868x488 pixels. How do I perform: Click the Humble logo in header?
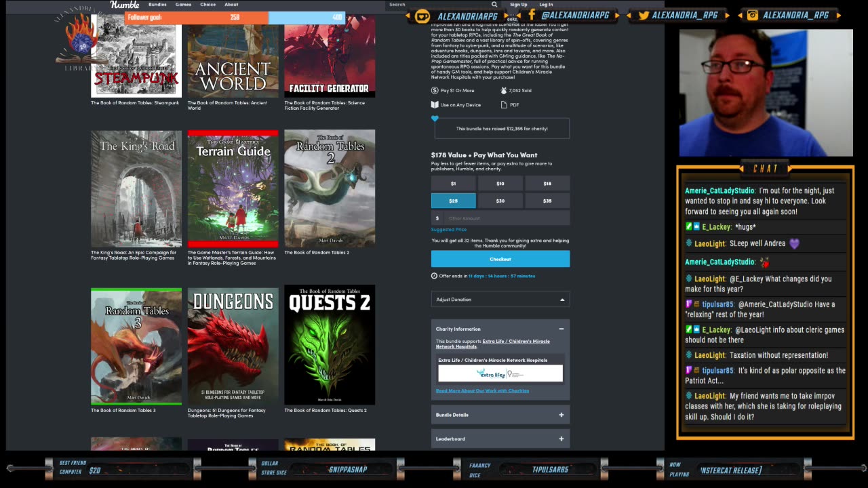pos(125,4)
